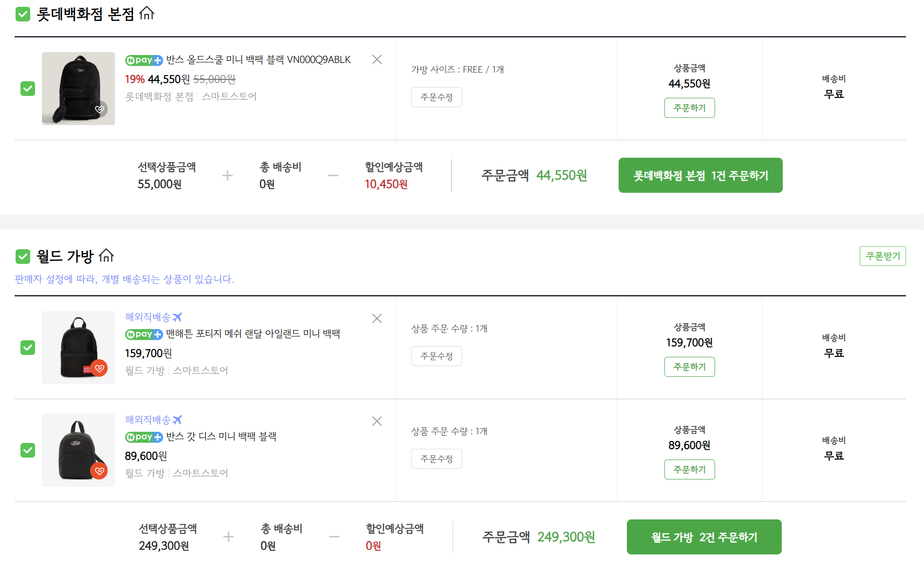Uncheck 롯데백화점 본점 store checkbox
The width and height of the screenshot is (924, 571).
click(23, 14)
